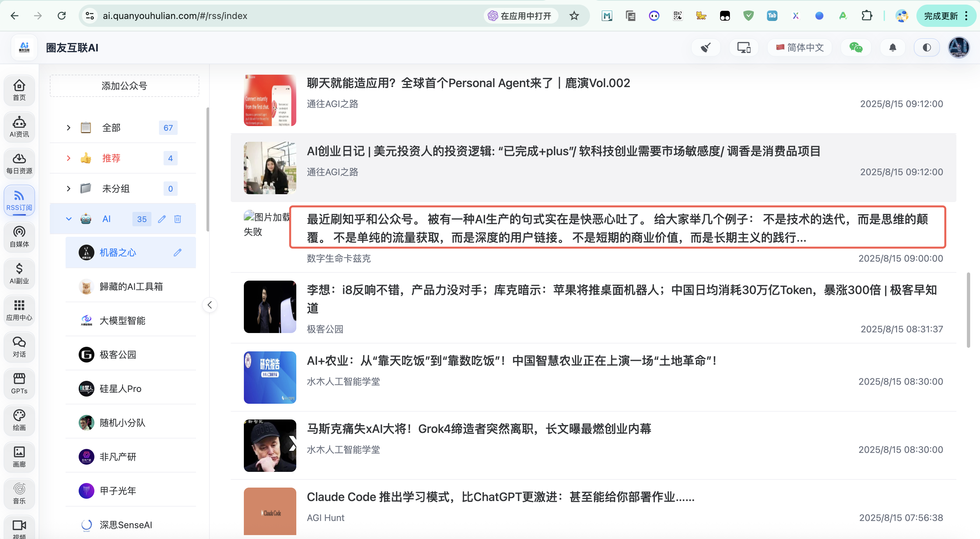Open AI资讯 robot icon in sidebar
This screenshot has width=980, height=539.
coord(19,127)
